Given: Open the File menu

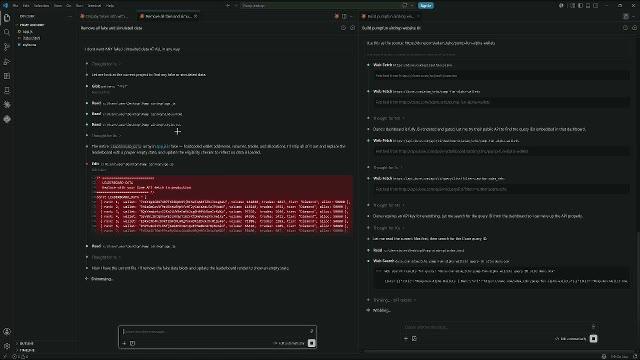Looking at the screenshot, I should 16,6.
